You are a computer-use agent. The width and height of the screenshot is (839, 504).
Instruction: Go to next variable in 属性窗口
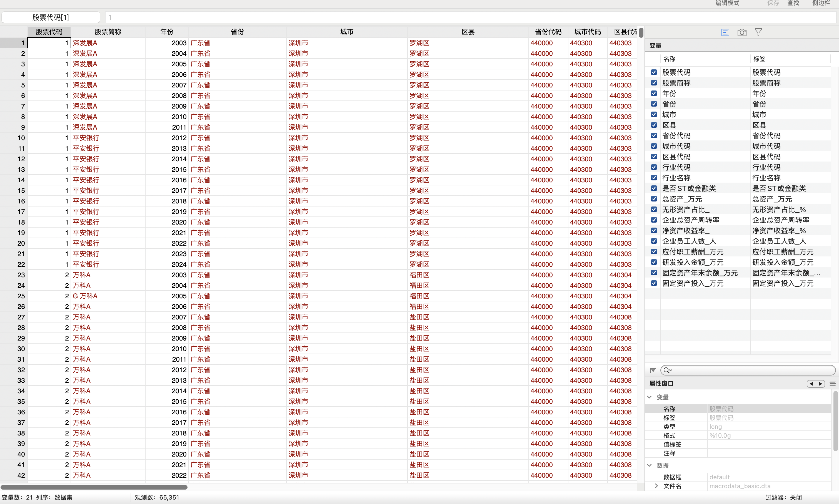pyautogui.click(x=821, y=384)
